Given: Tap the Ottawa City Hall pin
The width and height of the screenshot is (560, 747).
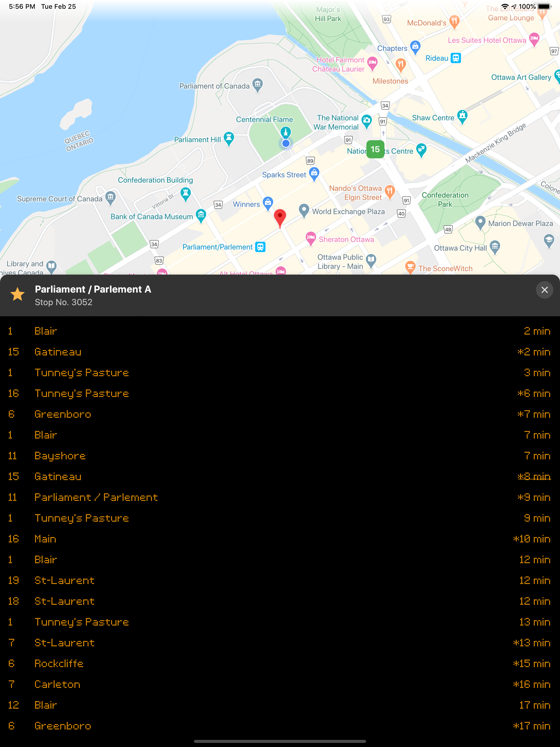Looking at the screenshot, I should 495,247.
